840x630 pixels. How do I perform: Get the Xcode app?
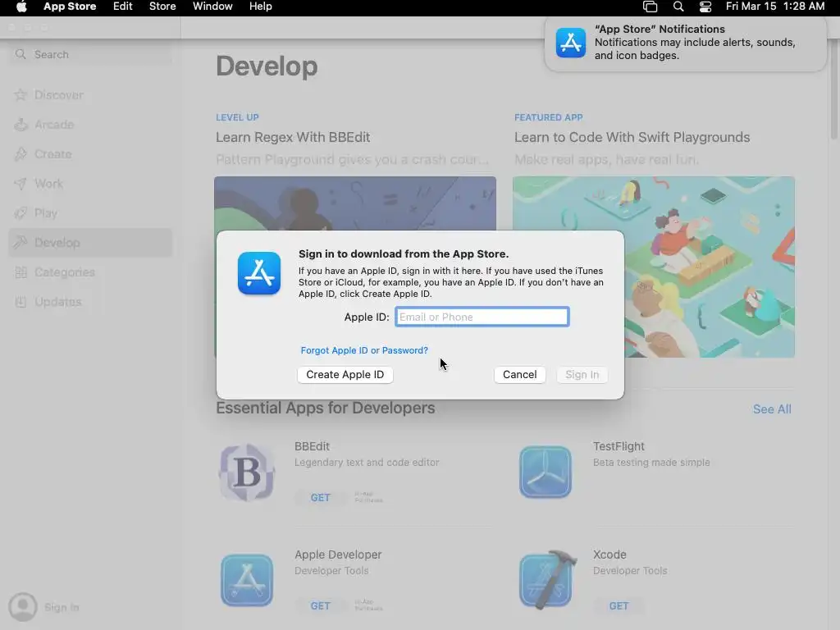pyautogui.click(x=619, y=606)
